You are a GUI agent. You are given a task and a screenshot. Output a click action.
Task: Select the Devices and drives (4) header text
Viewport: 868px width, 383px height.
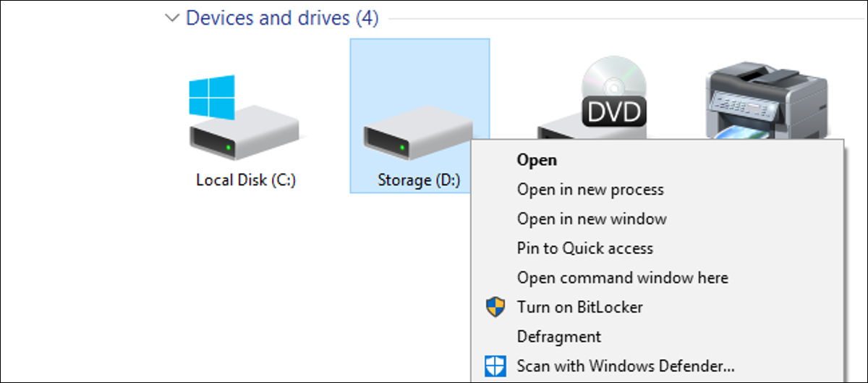[x=282, y=18]
